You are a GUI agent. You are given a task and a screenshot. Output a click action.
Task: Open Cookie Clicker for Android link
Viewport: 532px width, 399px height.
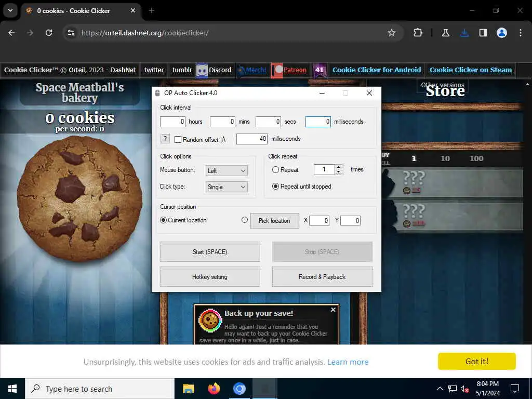tap(377, 70)
